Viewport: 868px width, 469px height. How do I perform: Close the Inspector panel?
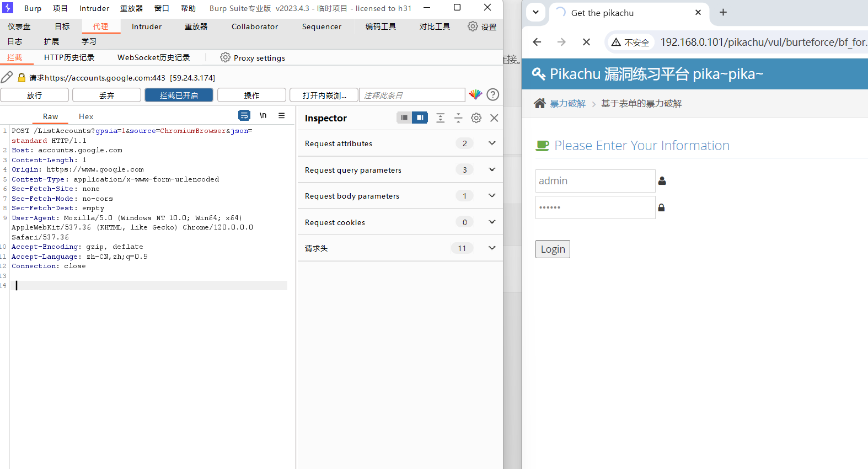494,118
